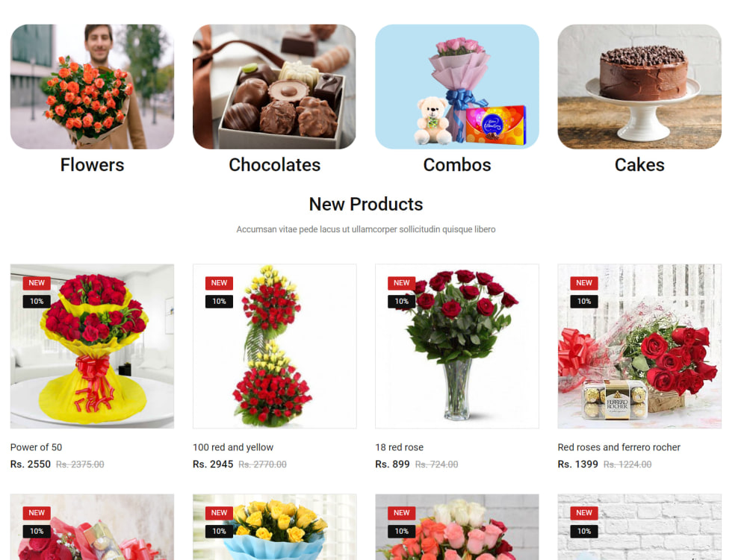The image size is (747, 560).
Task: Click Red roses and ferrero rocher title
Action: pyautogui.click(x=619, y=447)
